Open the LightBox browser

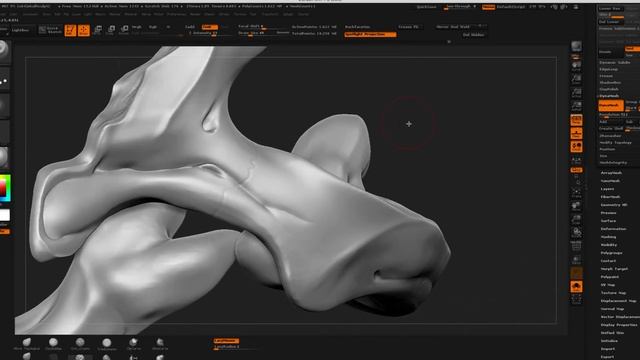(x=20, y=30)
